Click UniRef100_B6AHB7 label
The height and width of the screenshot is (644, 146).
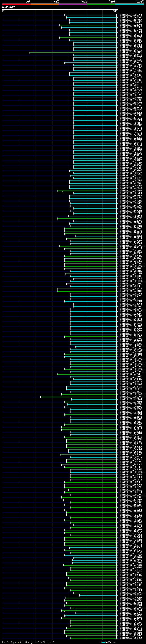coord(131,196)
